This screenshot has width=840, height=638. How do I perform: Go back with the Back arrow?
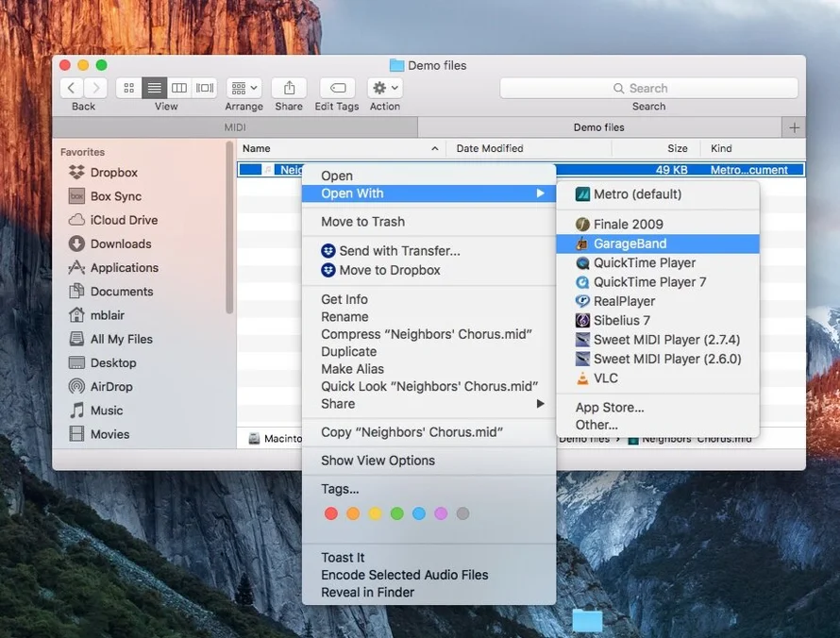[x=71, y=88]
